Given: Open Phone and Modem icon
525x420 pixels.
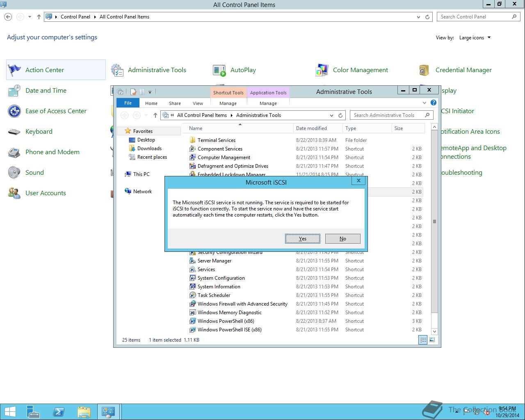Looking at the screenshot, I should [14, 152].
